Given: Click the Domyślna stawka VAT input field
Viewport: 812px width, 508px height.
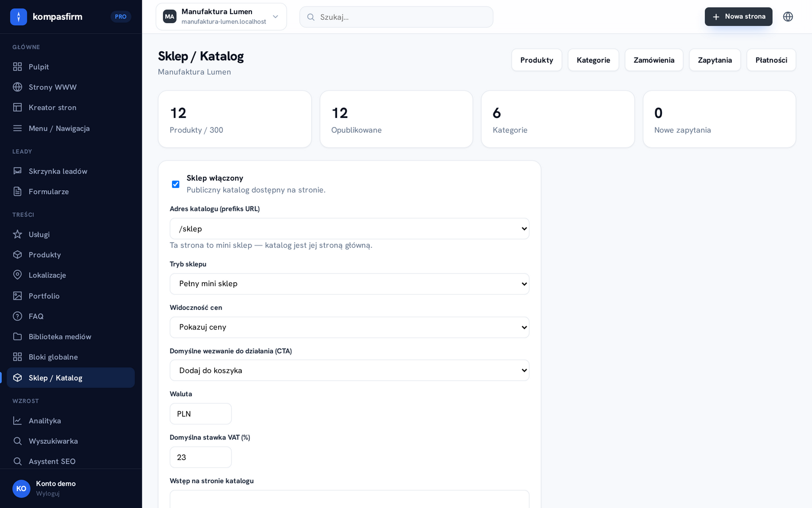Looking at the screenshot, I should tap(201, 457).
